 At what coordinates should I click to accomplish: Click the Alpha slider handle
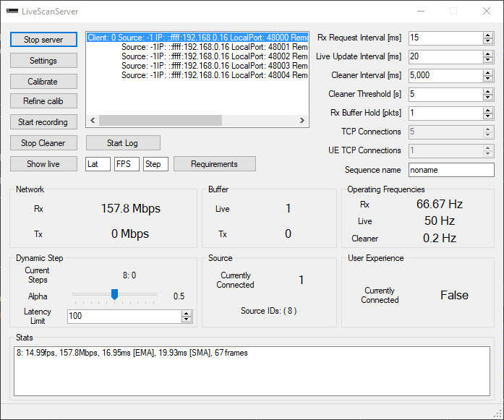pyautogui.click(x=114, y=294)
